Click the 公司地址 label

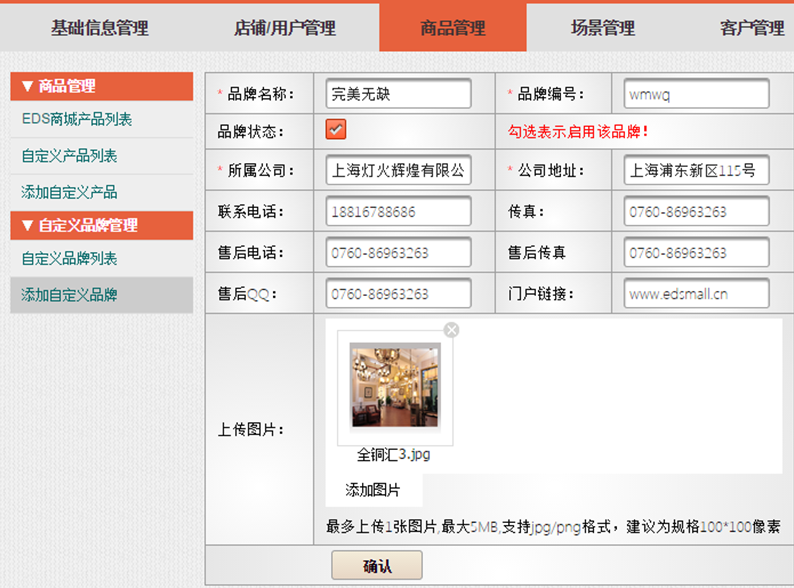point(551,170)
